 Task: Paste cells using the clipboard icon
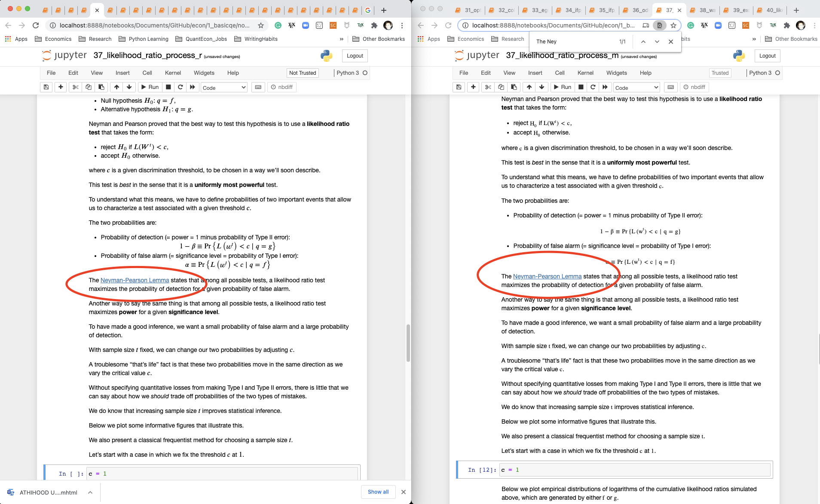(101, 87)
